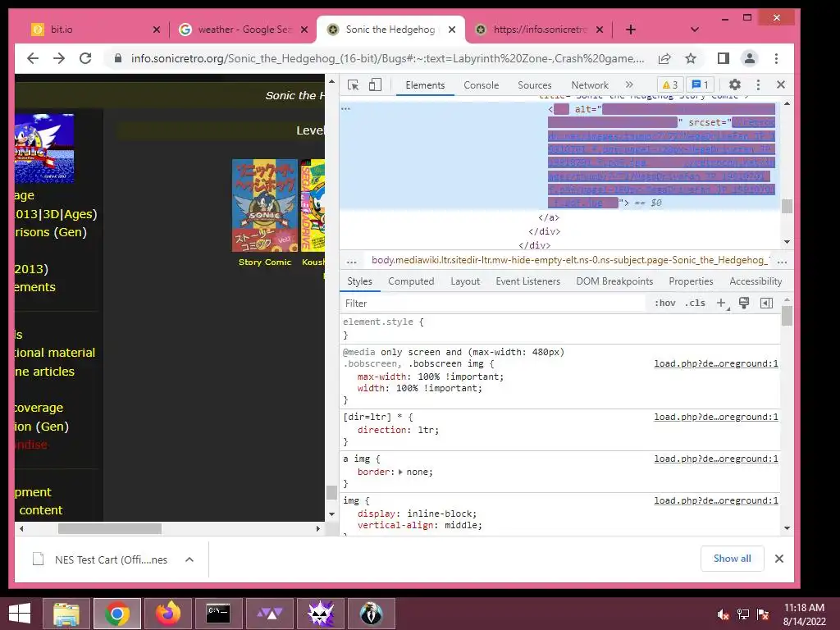Share this page icon
Viewport: 840px width, 630px height.
click(664, 58)
